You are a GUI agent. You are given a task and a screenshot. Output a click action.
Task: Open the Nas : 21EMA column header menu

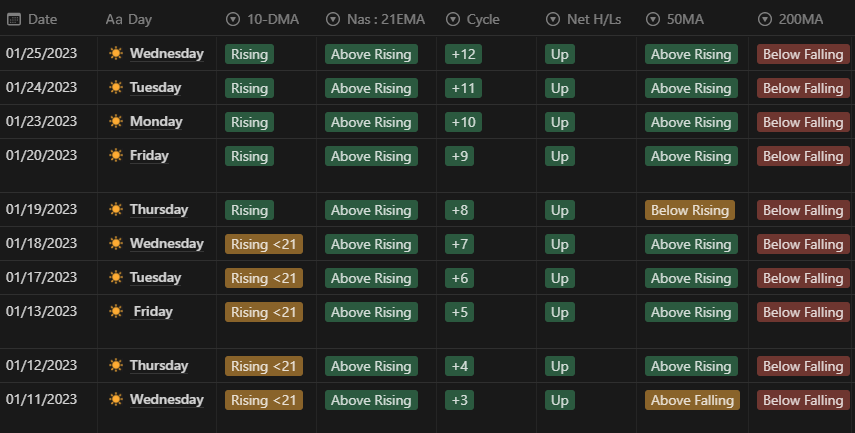coord(376,20)
